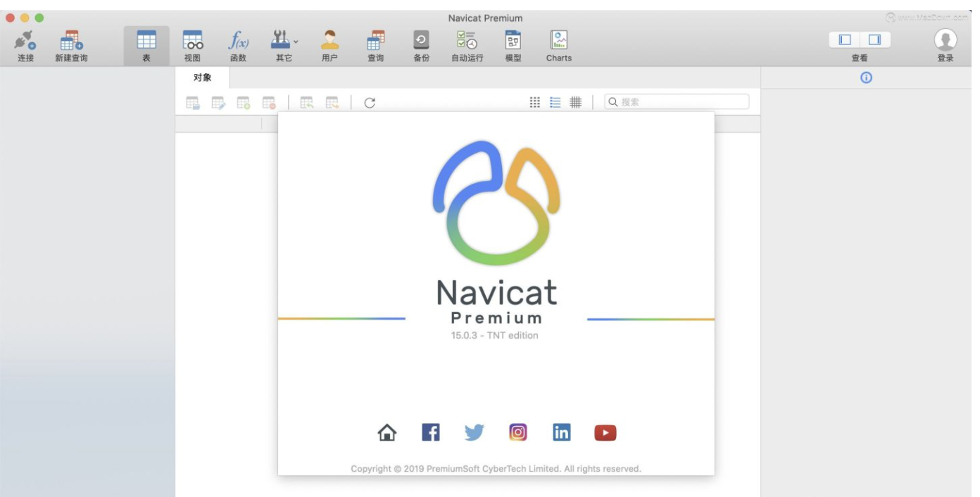980x497 pixels.
Task: Click the Login (登录) avatar icon
Action: tap(946, 40)
